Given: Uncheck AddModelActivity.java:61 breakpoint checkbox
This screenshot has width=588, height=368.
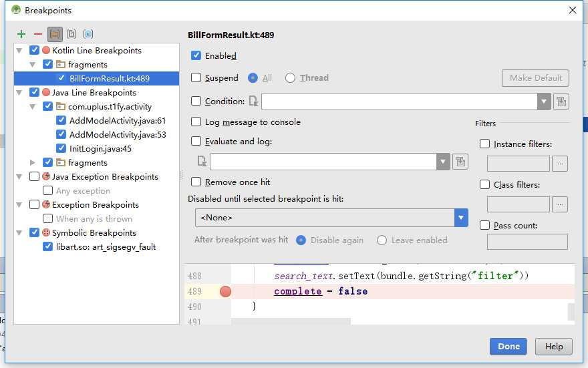Looking at the screenshot, I should pos(61,120).
